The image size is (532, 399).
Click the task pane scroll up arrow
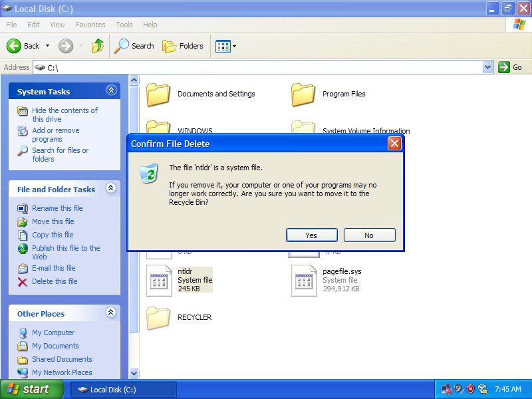[x=134, y=80]
